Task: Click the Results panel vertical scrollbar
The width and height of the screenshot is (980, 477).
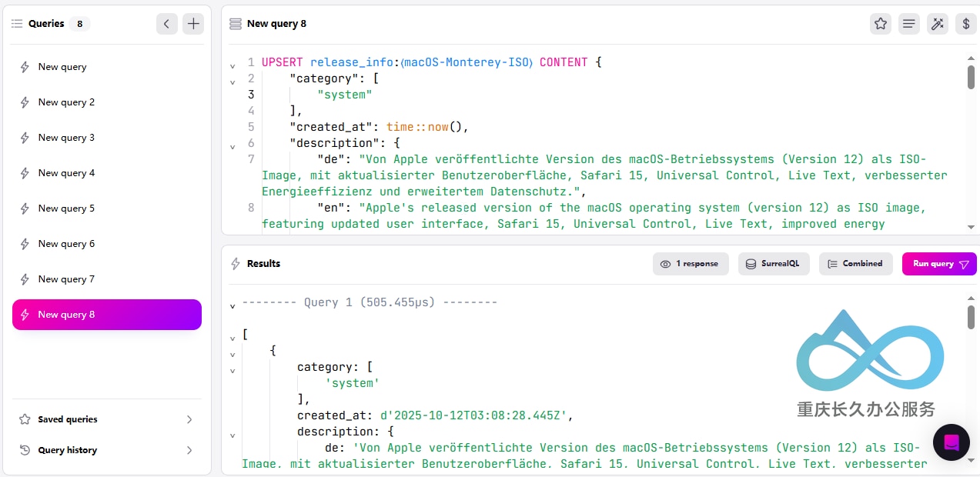Action: [971, 317]
